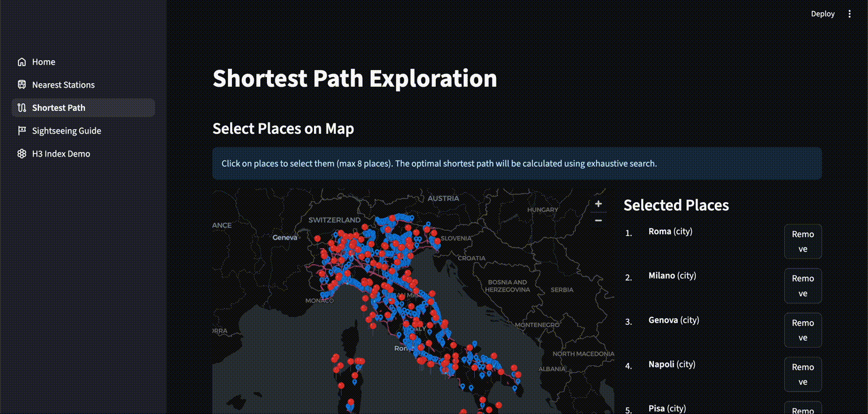Open the three-dot main menu
Viewport: 868px width, 414px height.
[850, 14]
